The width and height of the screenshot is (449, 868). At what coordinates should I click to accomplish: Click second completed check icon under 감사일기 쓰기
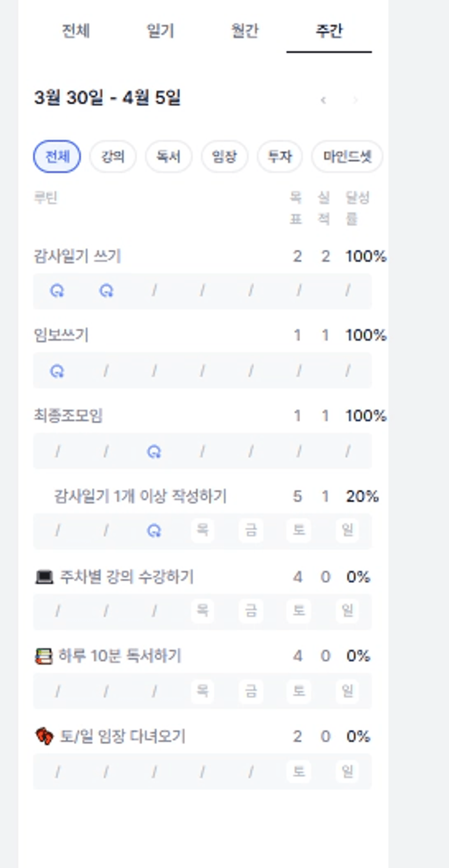click(x=106, y=291)
